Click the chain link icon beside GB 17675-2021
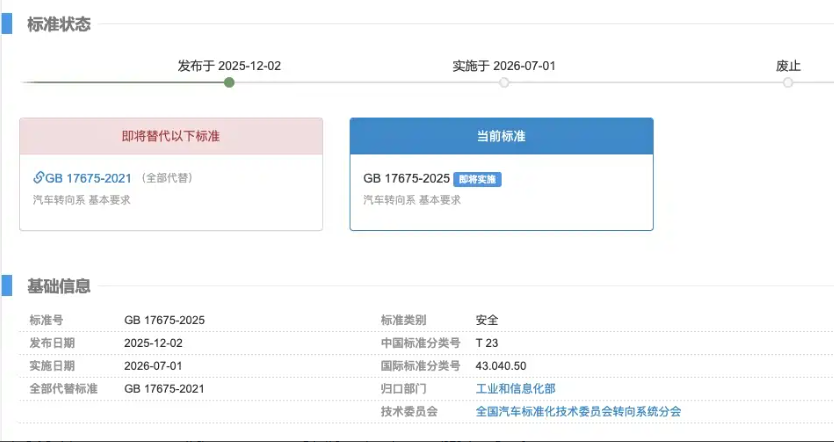834x442 pixels. [39, 178]
